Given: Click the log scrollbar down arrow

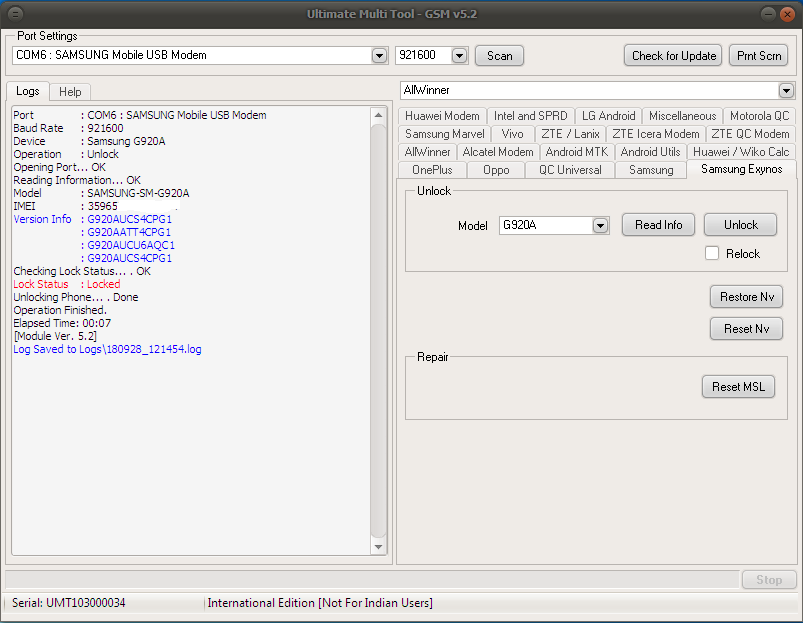Looking at the screenshot, I should pyautogui.click(x=378, y=547).
